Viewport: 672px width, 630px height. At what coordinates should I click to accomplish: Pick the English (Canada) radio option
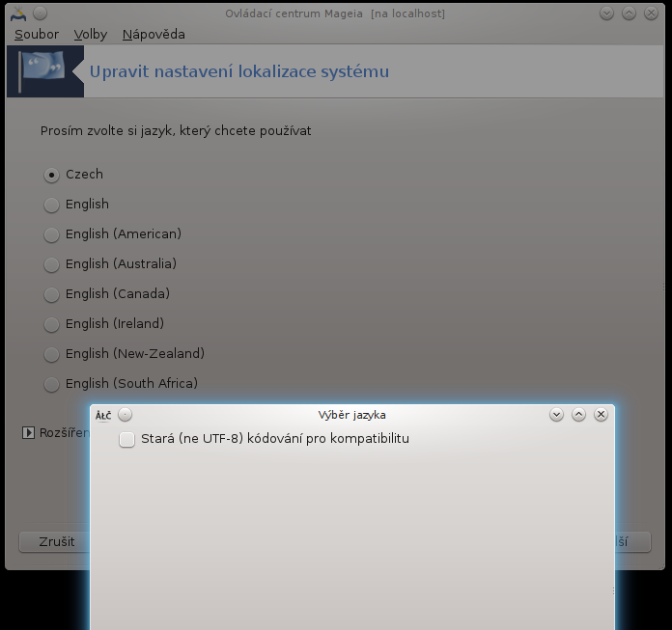51,294
